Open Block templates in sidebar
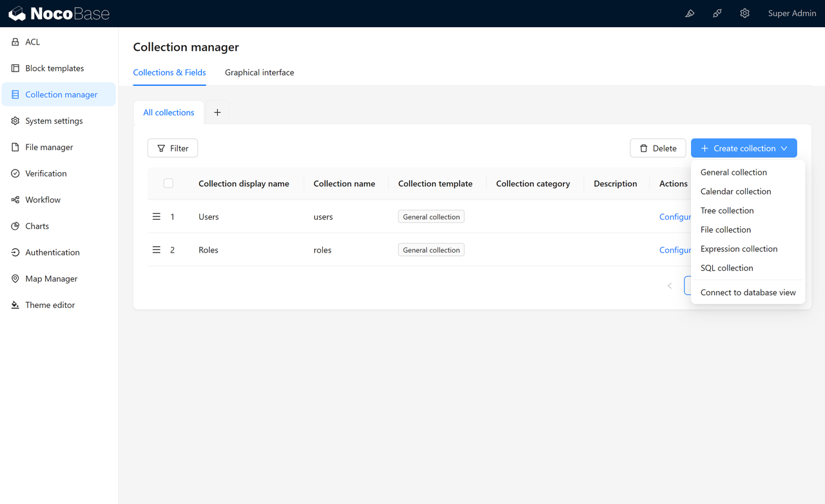 59,68
